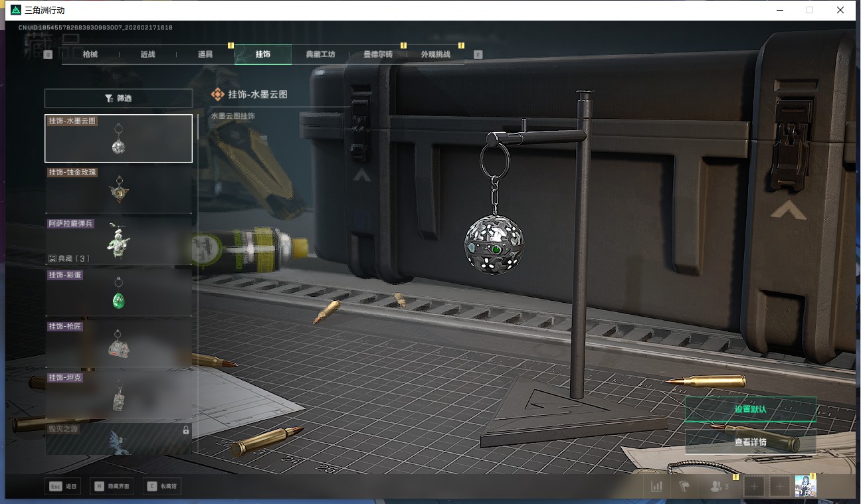Click the E next-tab key icon

478,54
